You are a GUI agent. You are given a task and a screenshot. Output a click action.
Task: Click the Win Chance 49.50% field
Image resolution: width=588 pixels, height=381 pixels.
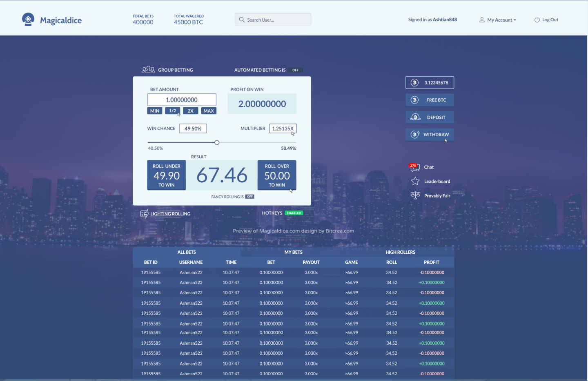[193, 128]
